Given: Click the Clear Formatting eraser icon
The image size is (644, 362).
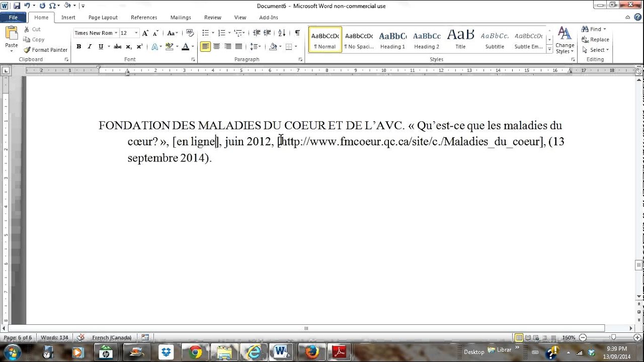Looking at the screenshot, I should pyautogui.click(x=190, y=33).
